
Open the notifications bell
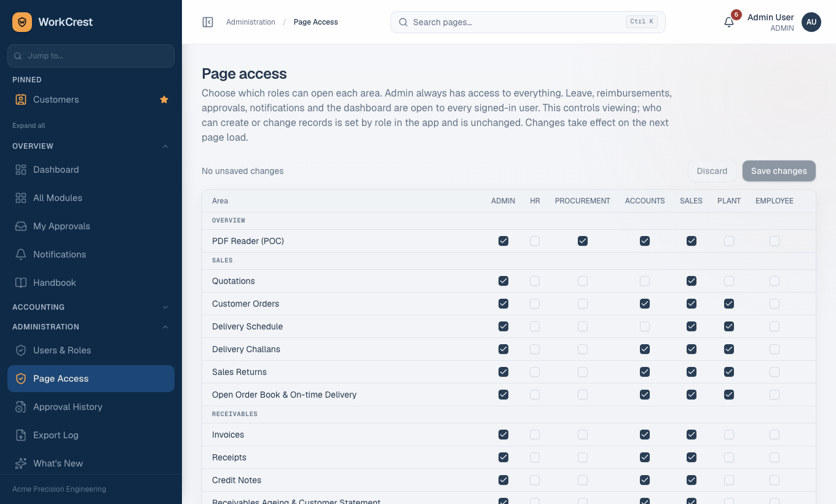(x=729, y=22)
